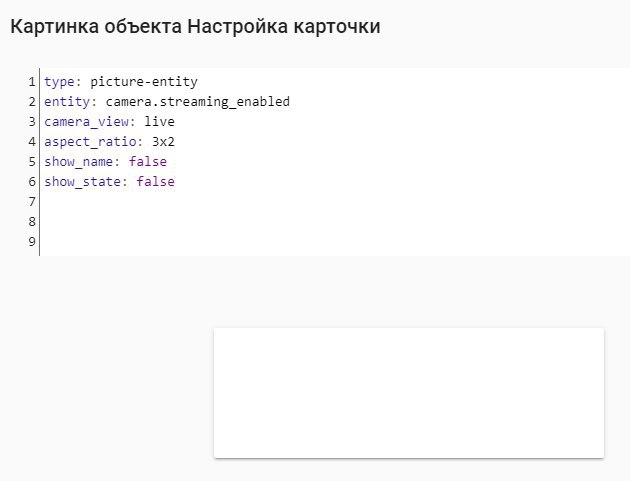Click the "false" value of show_state
This screenshot has height=481, width=630.
(155, 181)
